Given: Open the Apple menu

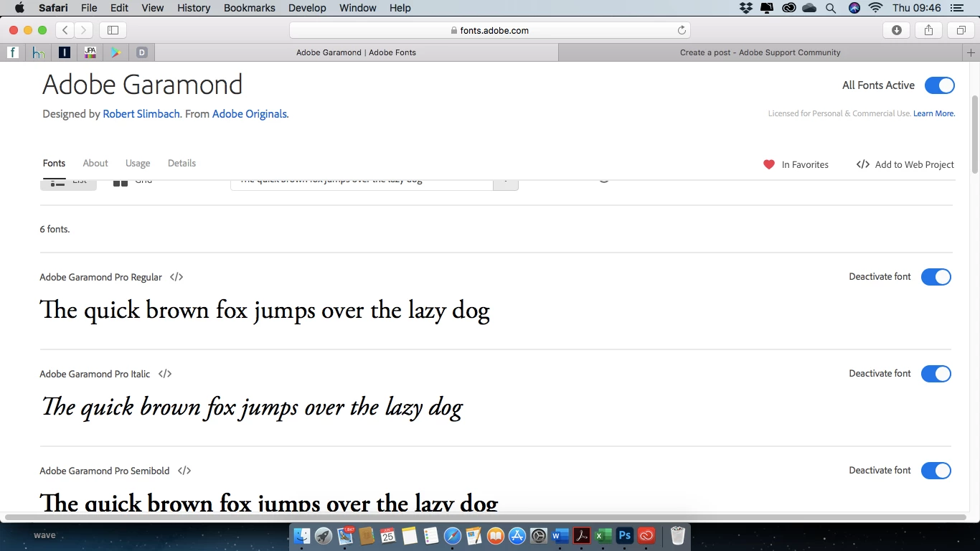Looking at the screenshot, I should tap(19, 8).
